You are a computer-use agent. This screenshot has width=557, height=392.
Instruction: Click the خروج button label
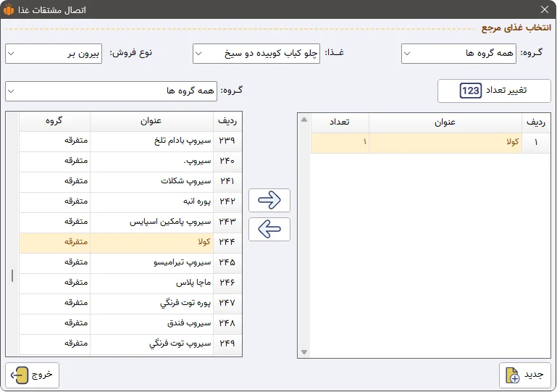pyautogui.click(x=42, y=375)
